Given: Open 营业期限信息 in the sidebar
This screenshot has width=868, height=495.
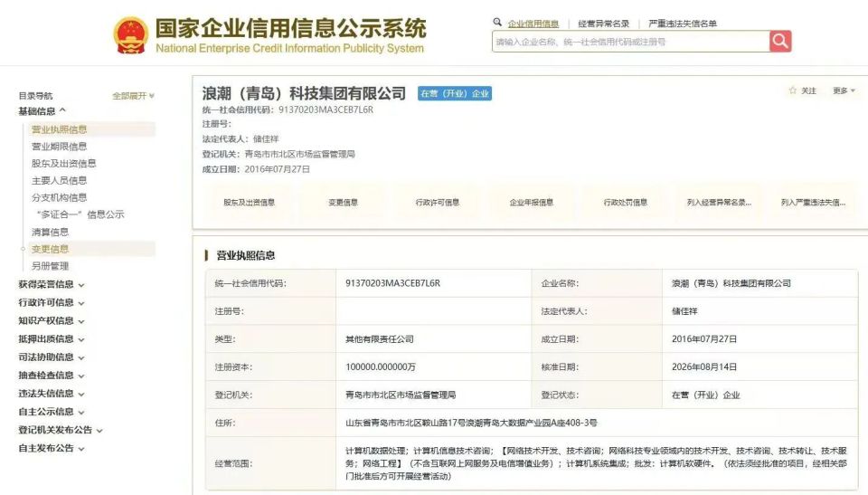Looking at the screenshot, I should pos(60,147).
